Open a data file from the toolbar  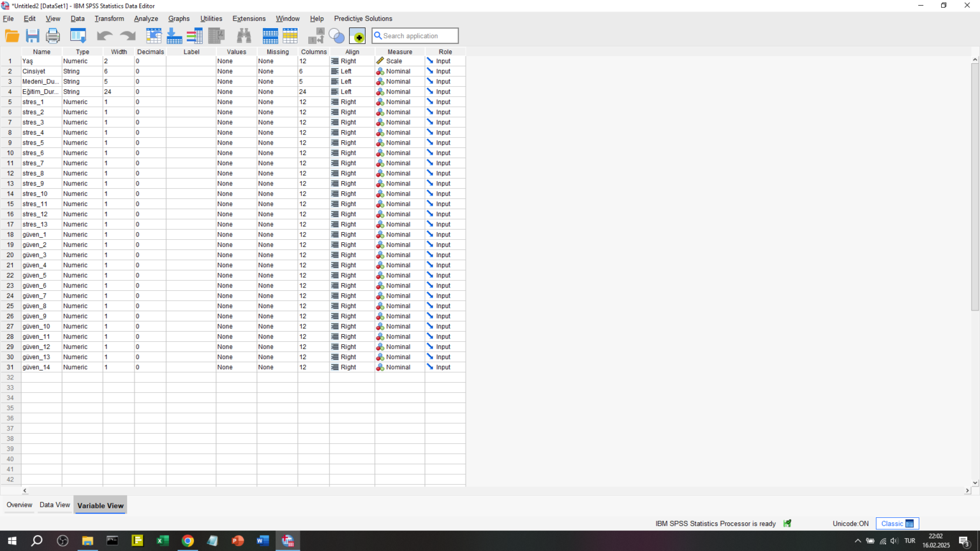[x=11, y=36]
